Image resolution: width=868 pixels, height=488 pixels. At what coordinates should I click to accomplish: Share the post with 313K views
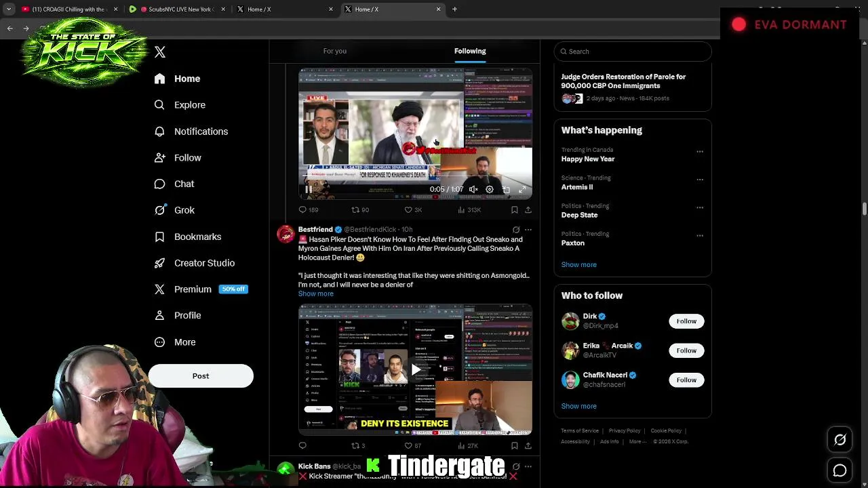528,210
